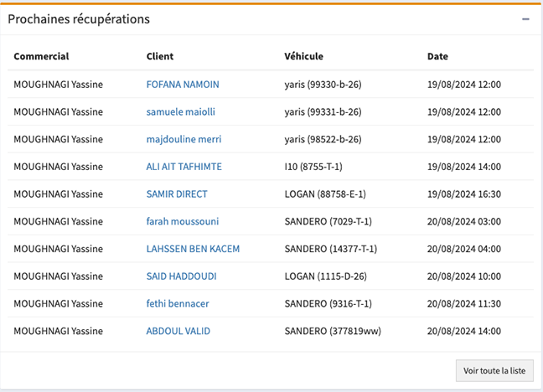This screenshot has width=543, height=392.
Task: Open SAMIR DIRECT client page
Action: pyautogui.click(x=176, y=194)
